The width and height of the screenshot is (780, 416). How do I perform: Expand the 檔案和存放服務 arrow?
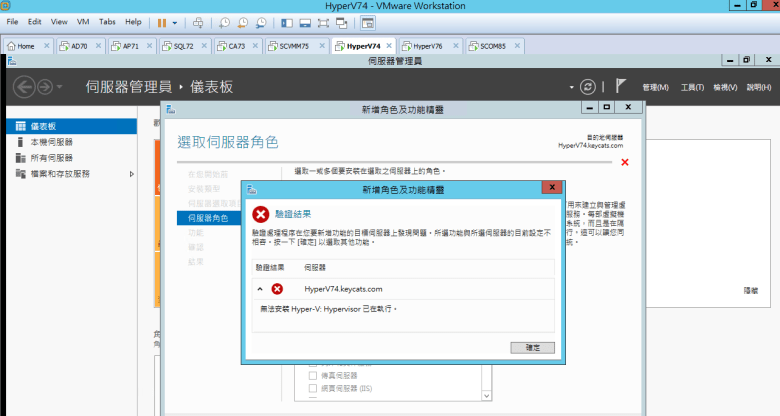pyautogui.click(x=132, y=174)
